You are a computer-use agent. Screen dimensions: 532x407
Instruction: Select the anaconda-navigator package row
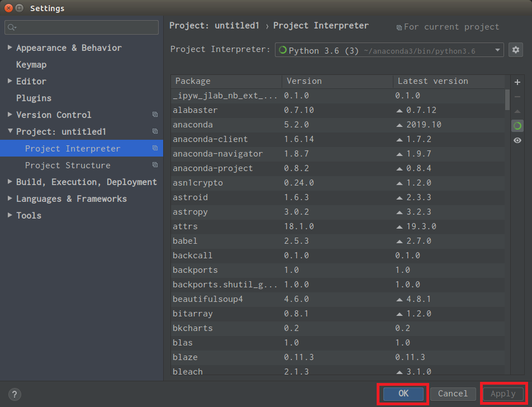click(x=338, y=154)
